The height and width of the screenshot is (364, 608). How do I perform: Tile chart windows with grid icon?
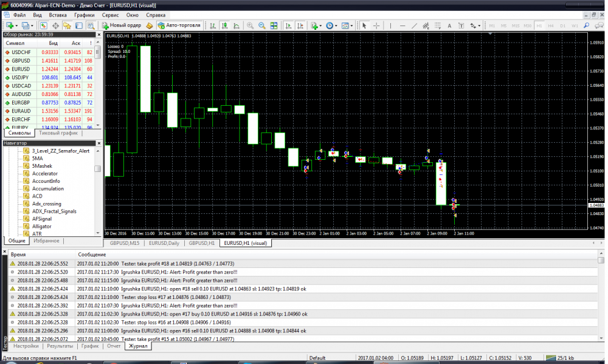274,26
